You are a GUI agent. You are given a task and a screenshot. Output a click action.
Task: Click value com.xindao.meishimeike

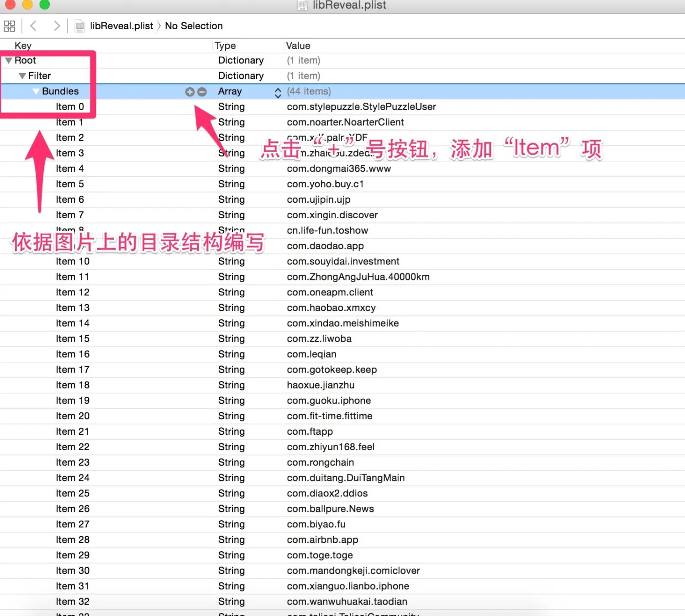tap(342, 323)
